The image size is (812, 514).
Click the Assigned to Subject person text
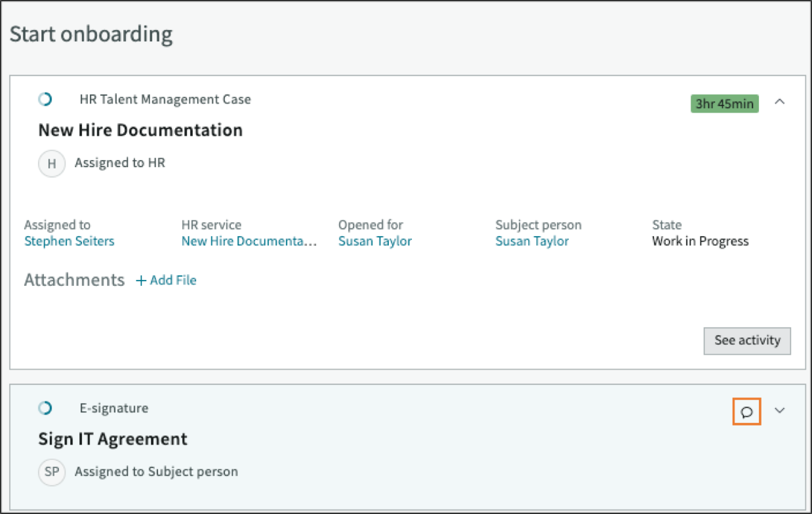point(156,472)
